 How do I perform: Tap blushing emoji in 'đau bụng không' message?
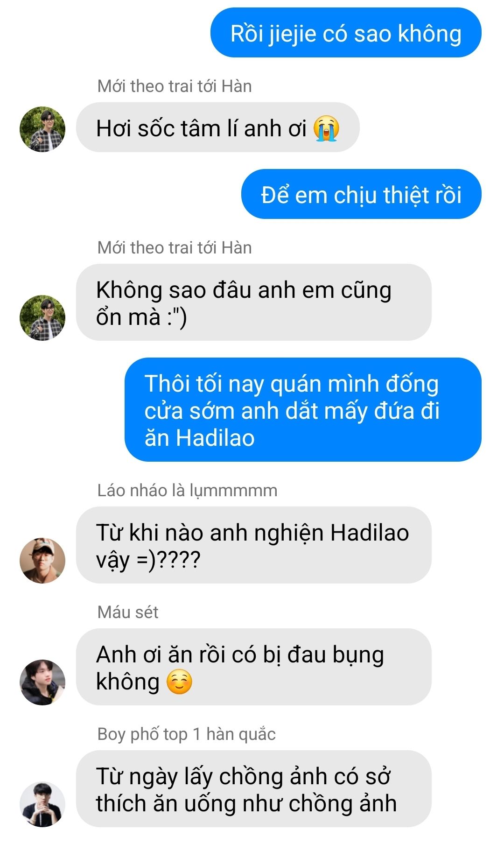[179, 682]
